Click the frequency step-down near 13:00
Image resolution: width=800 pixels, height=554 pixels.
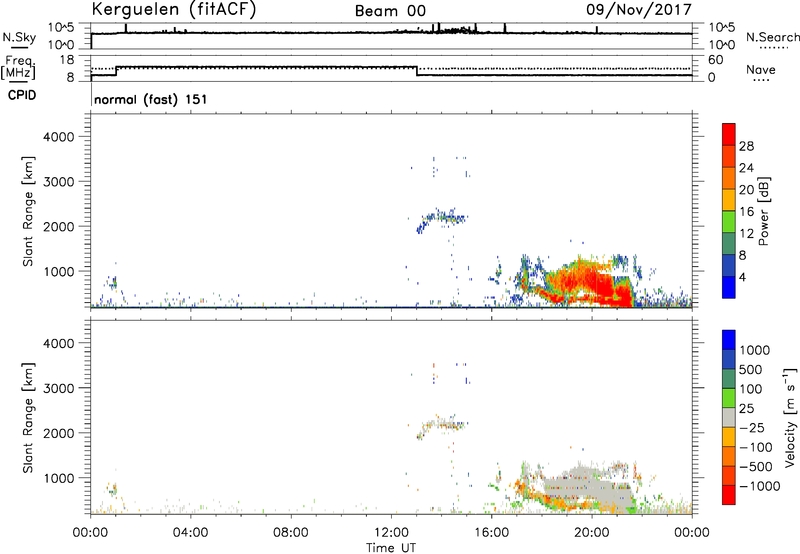(x=417, y=71)
